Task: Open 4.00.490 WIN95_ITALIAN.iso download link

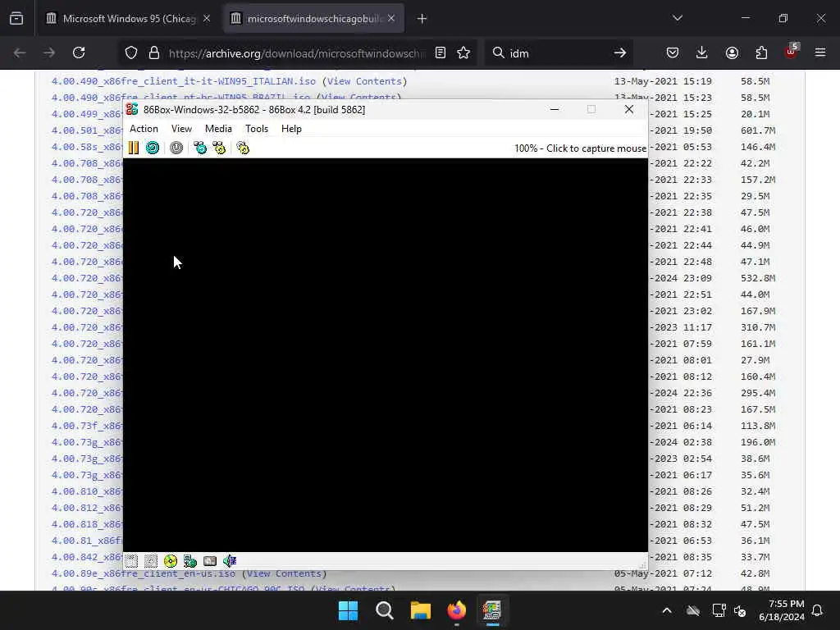Action: [183, 81]
